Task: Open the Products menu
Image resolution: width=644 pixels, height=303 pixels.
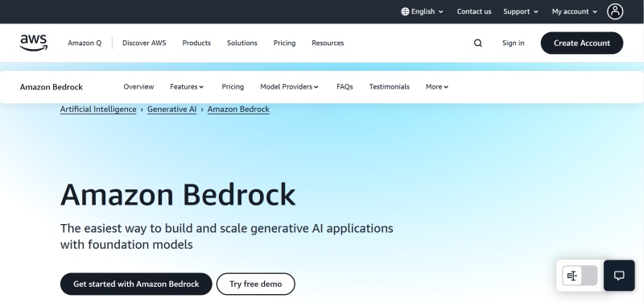Action: (196, 43)
